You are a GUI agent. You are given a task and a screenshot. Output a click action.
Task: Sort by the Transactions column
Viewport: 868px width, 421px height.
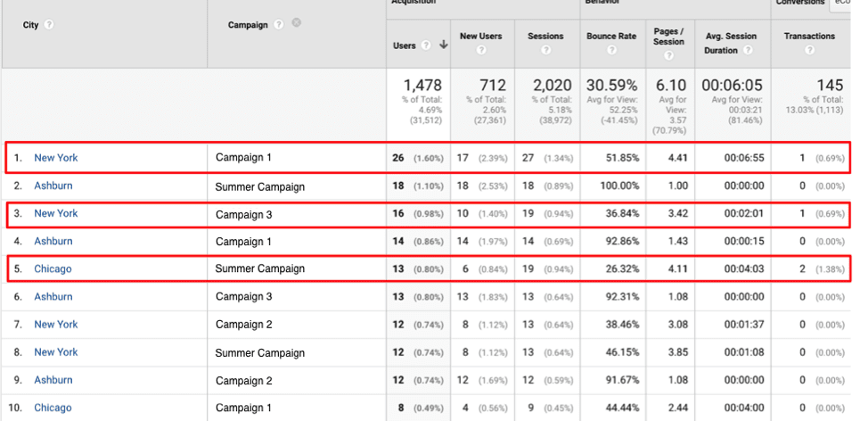(x=809, y=36)
